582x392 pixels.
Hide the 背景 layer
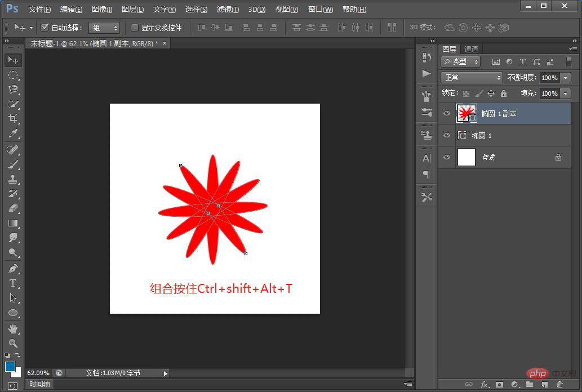point(447,157)
